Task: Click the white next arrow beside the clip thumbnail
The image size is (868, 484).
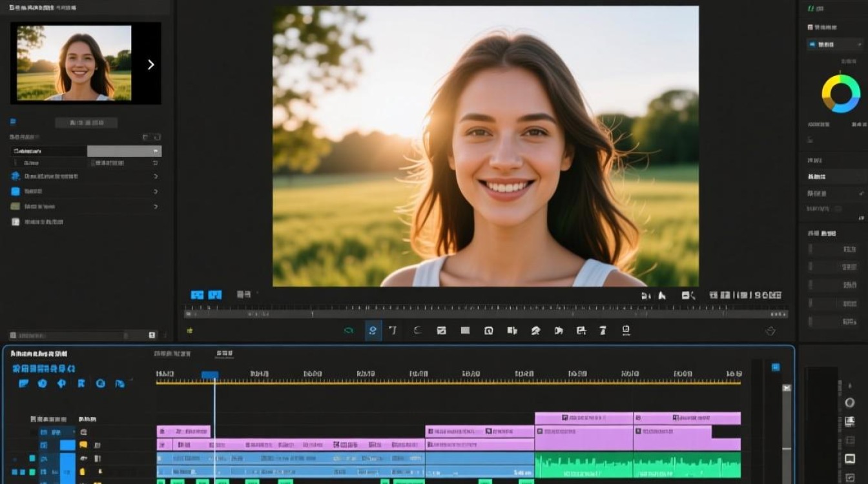Action: click(x=150, y=65)
